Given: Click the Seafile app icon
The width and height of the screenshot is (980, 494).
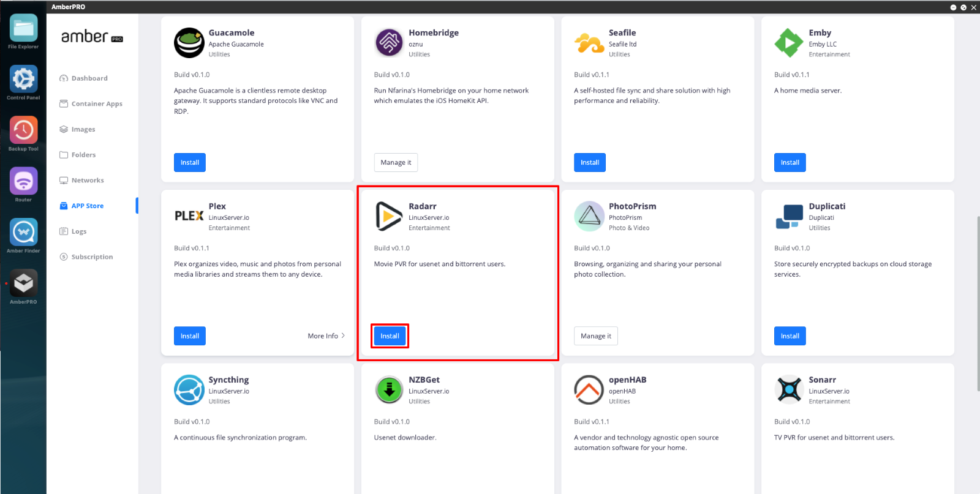Looking at the screenshot, I should coord(589,43).
